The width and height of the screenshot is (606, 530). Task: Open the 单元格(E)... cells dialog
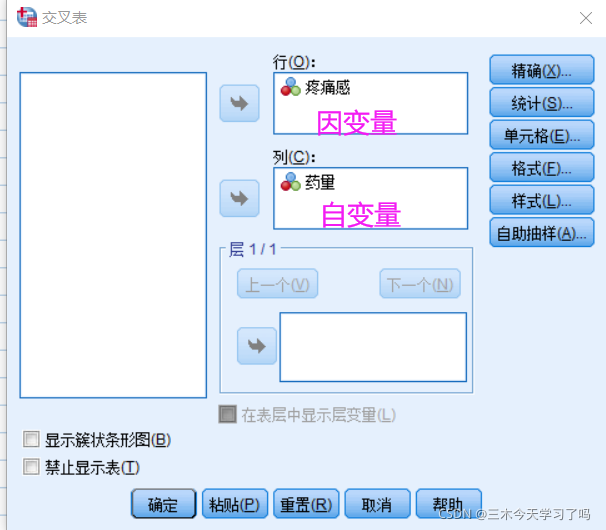coord(541,135)
